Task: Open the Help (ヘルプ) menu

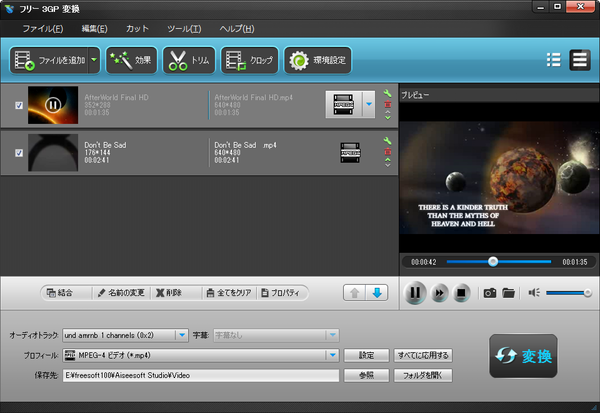Action: coord(237,29)
